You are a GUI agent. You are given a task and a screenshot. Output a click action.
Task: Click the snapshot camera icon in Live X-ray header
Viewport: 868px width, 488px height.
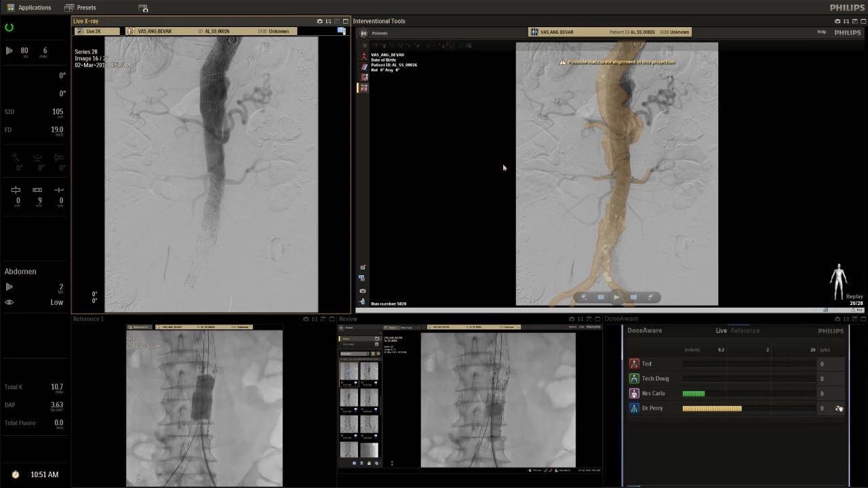coord(320,21)
